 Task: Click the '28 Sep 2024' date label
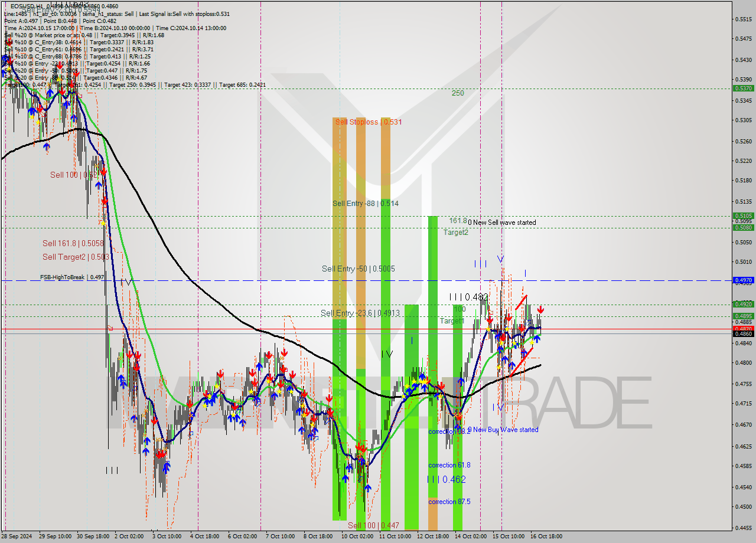[17, 537]
